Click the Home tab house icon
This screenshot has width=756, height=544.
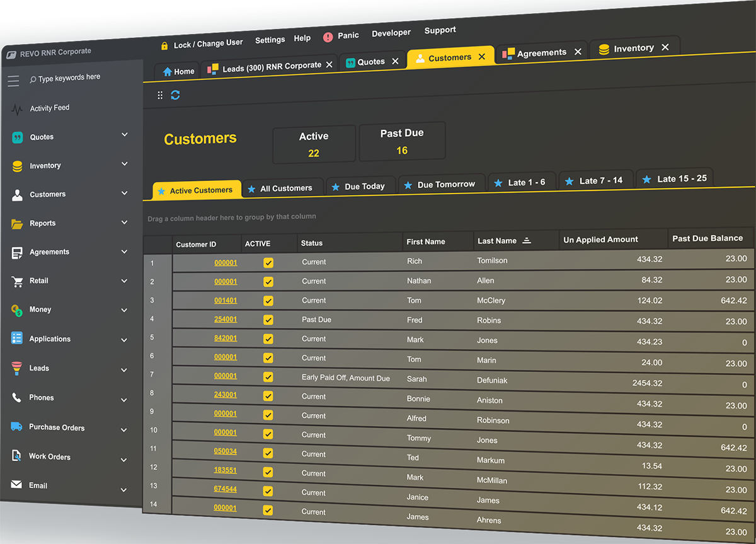click(x=168, y=72)
